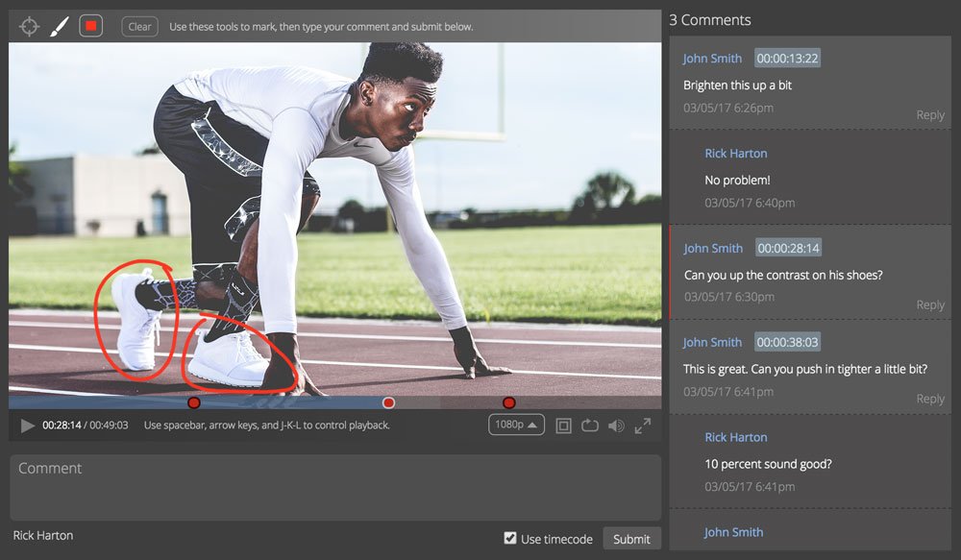Open timecode 00:00:13:22 badge
The height and width of the screenshot is (560, 961).
point(787,59)
